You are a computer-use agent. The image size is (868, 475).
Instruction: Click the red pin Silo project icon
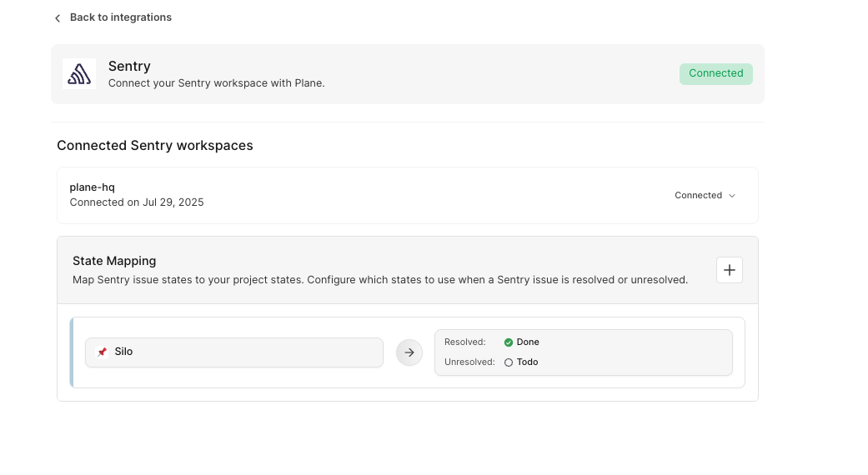tap(102, 352)
